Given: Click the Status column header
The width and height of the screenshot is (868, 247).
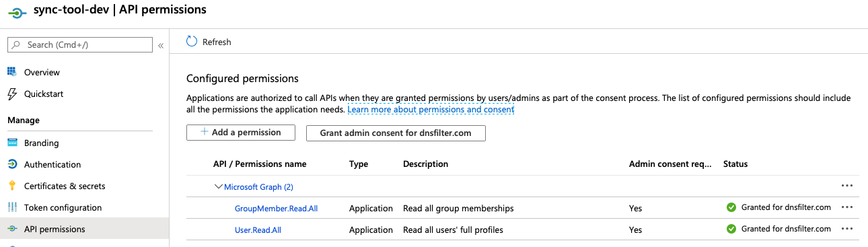Looking at the screenshot, I should [735, 164].
